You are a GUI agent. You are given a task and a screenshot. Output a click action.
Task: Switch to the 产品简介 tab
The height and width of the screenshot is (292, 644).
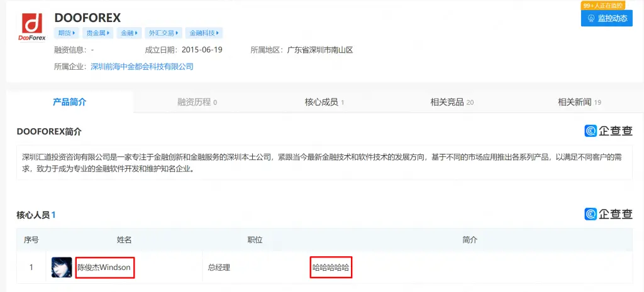coord(69,102)
